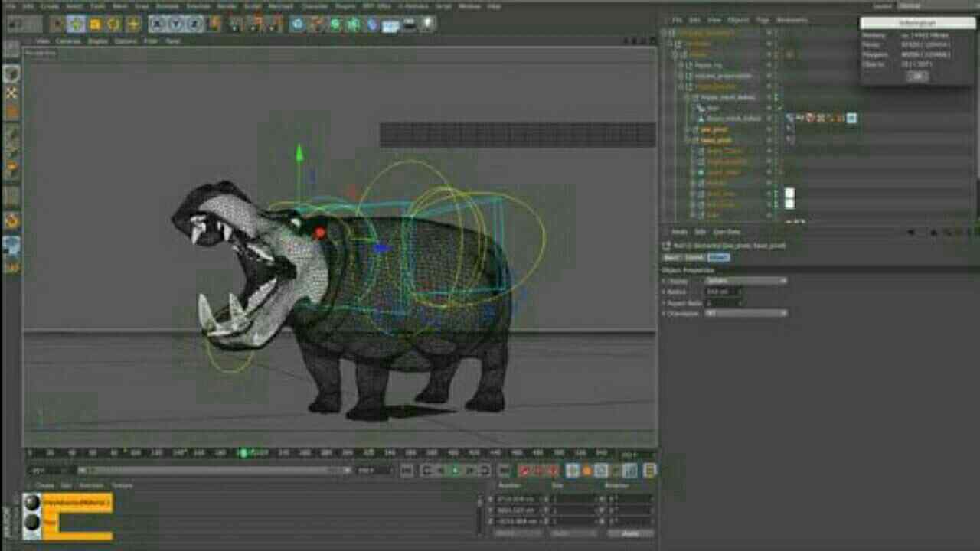
Task: Click back arrow in Attributes manager
Action: 910,233
